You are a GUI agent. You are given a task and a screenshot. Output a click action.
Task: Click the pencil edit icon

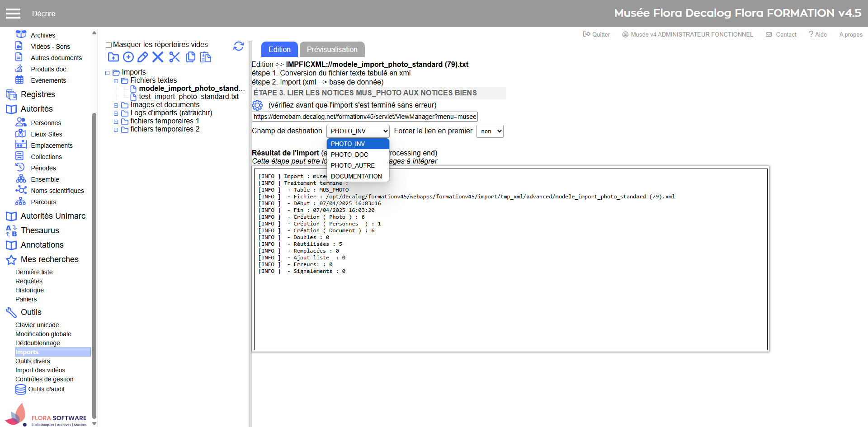coord(143,57)
